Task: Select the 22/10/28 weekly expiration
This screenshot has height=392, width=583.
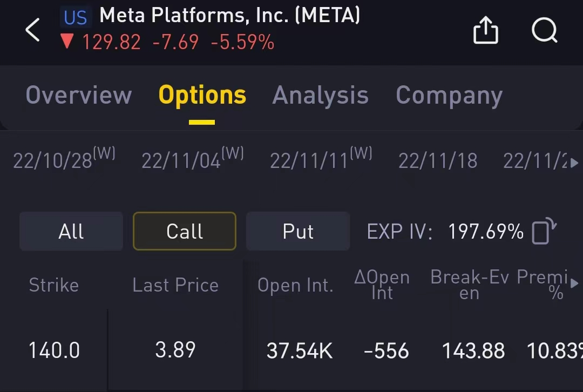Action: click(x=64, y=160)
